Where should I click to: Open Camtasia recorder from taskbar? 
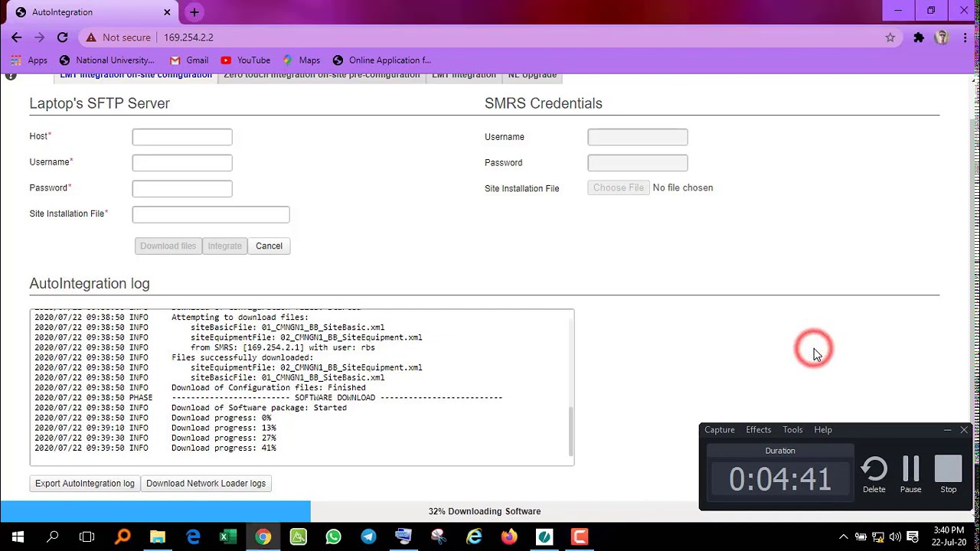580,537
